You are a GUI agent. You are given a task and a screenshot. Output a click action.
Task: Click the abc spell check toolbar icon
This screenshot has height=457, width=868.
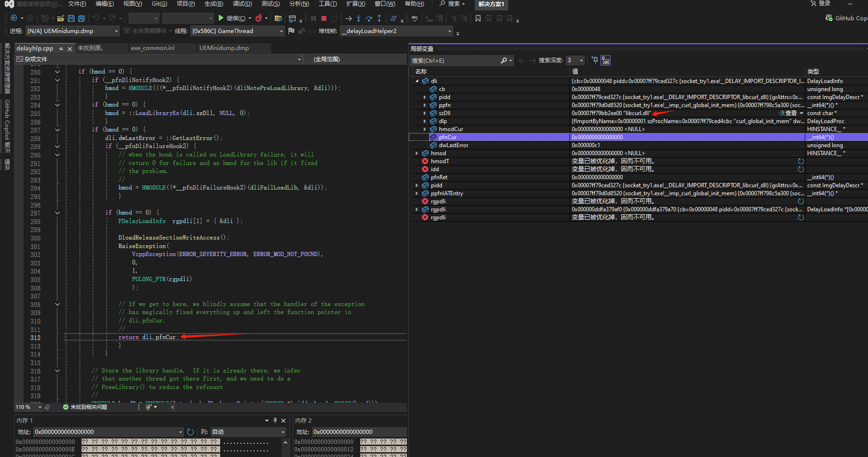(414, 18)
